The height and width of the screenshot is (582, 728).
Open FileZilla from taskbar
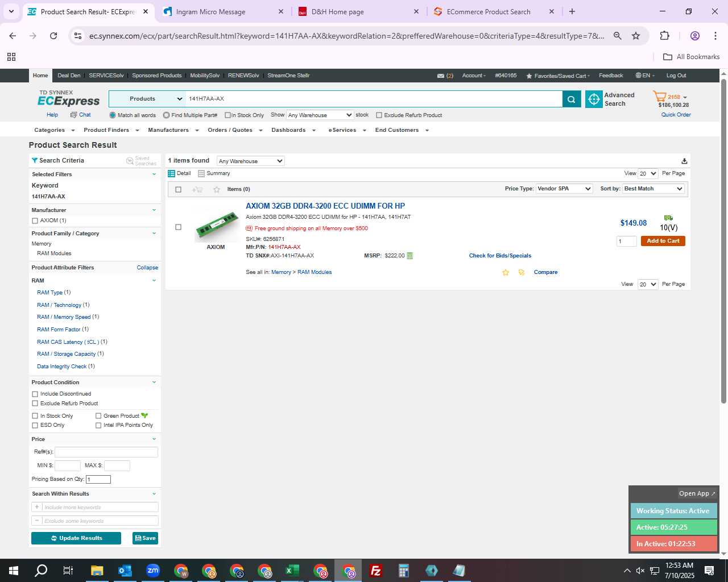tap(375, 571)
